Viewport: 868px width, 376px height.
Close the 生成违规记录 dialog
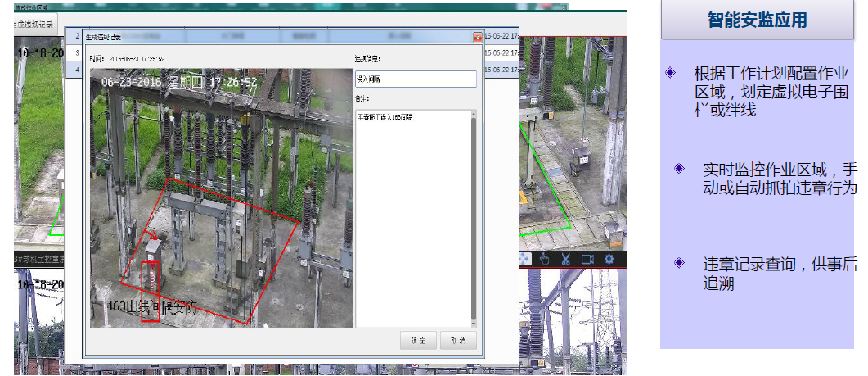(477, 38)
